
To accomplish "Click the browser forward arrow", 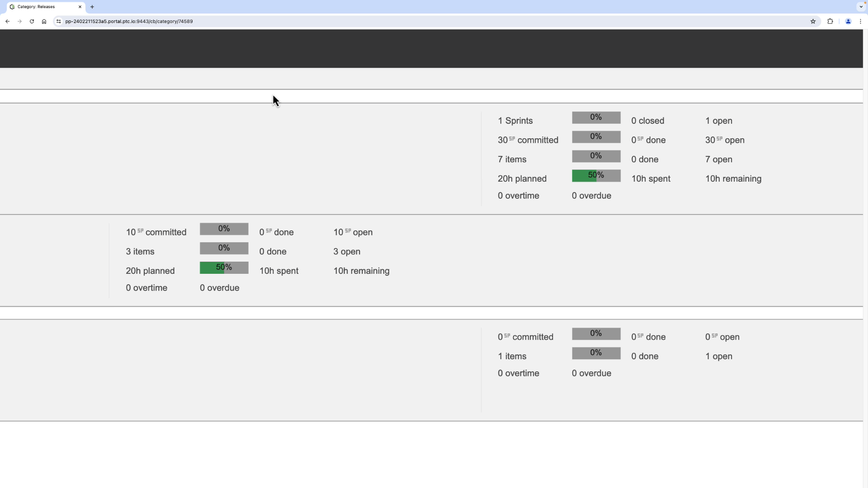I will pos(19,21).
